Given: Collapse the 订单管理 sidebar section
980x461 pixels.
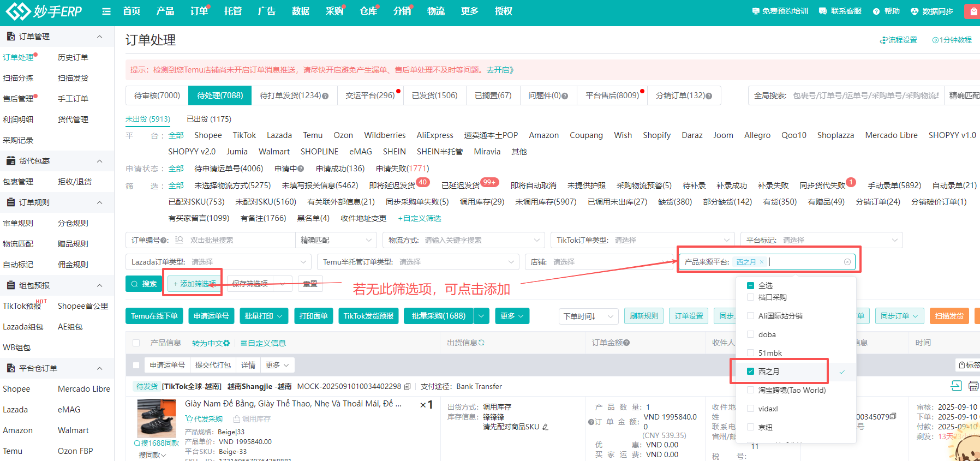Looking at the screenshot, I should coord(99,37).
